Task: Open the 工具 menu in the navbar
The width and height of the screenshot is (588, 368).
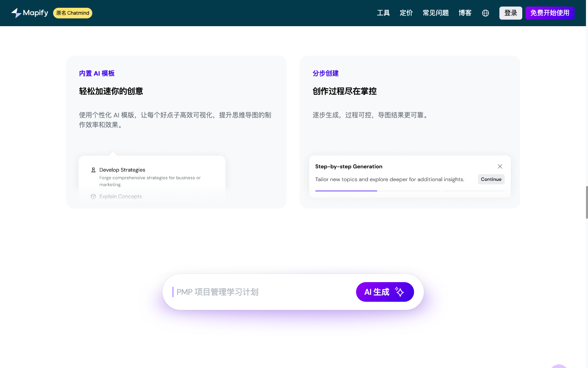Action: pos(383,13)
